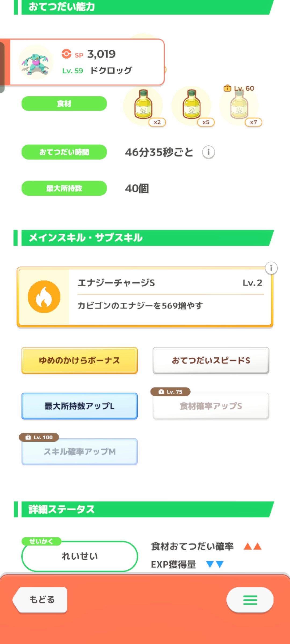290x644 pixels.
Task: Tap the 最大所持数 green label
Action: [x=64, y=188]
